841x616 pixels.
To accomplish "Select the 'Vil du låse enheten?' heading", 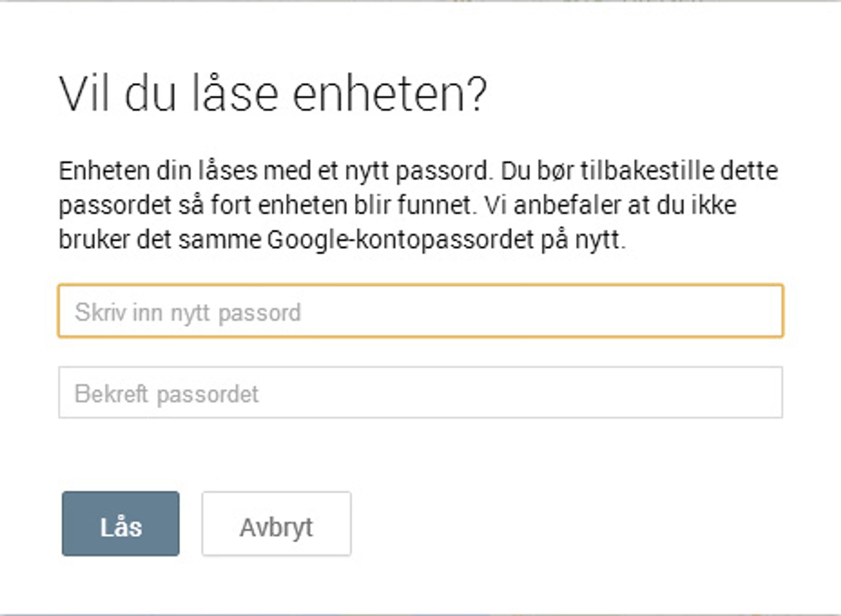I will tap(272, 94).
